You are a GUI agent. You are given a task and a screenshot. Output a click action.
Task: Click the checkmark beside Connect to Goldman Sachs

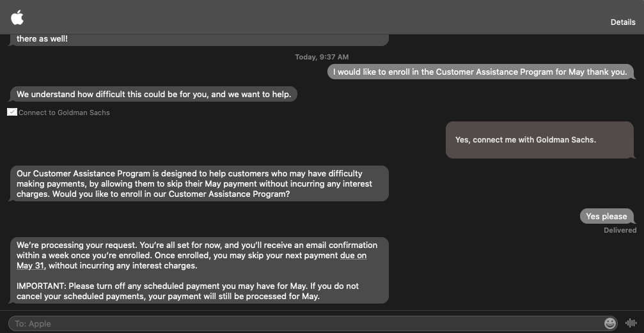pos(12,112)
